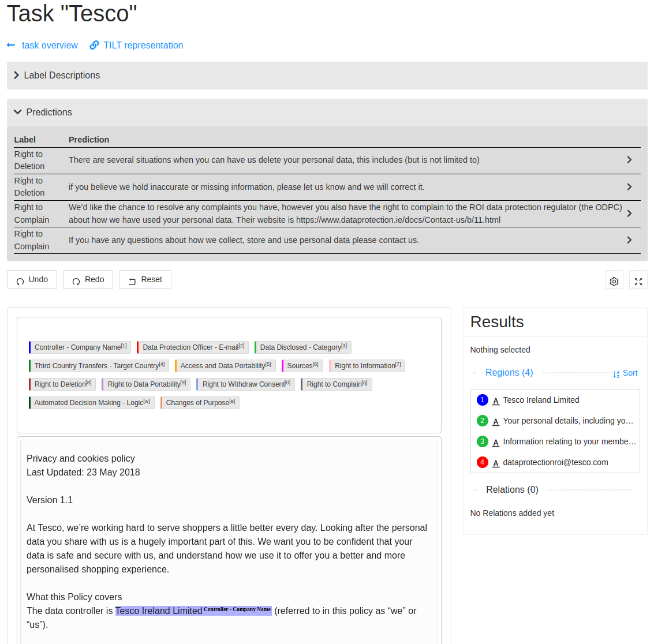This screenshot has height=644, width=654.
Task: Click the text icon beside dataprotectionroi@tesco.com
Action: coord(496,463)
